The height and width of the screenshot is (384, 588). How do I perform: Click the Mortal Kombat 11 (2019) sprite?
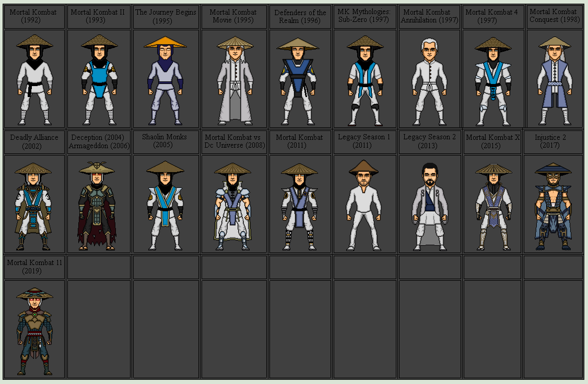(34, 331)
